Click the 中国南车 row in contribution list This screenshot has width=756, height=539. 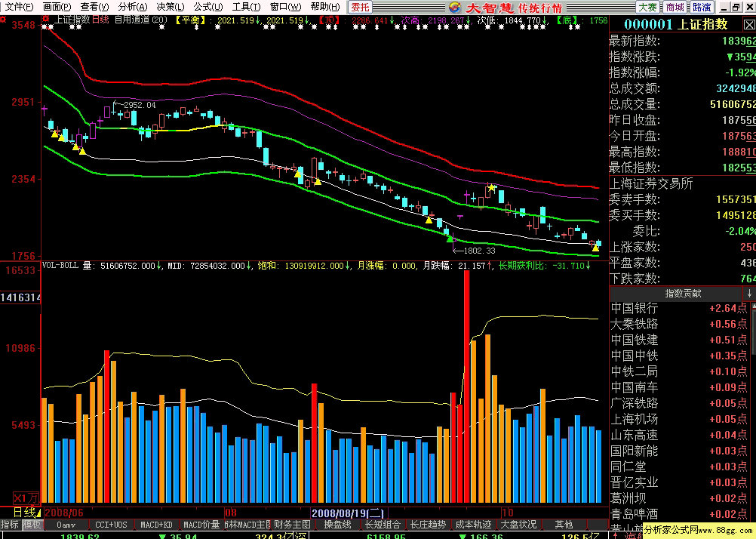679,387
